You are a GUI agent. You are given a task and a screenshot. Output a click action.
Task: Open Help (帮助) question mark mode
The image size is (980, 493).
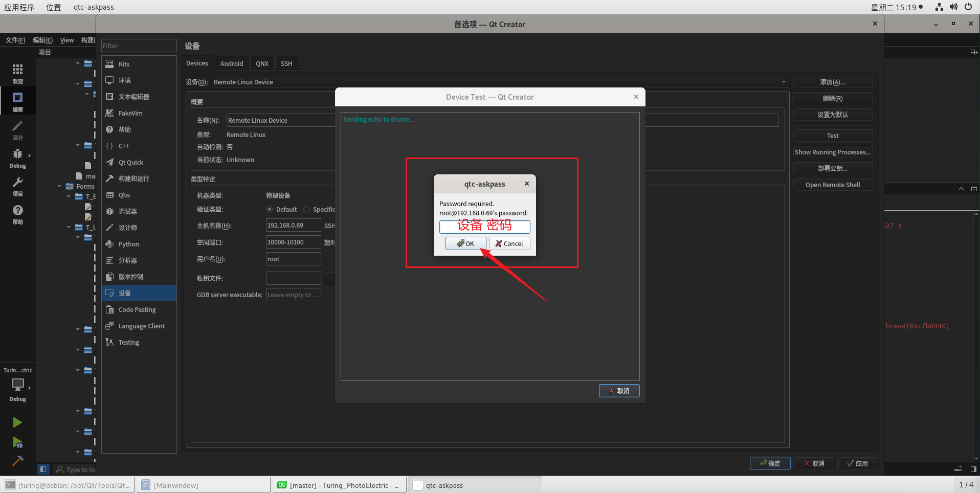(17, 214)
